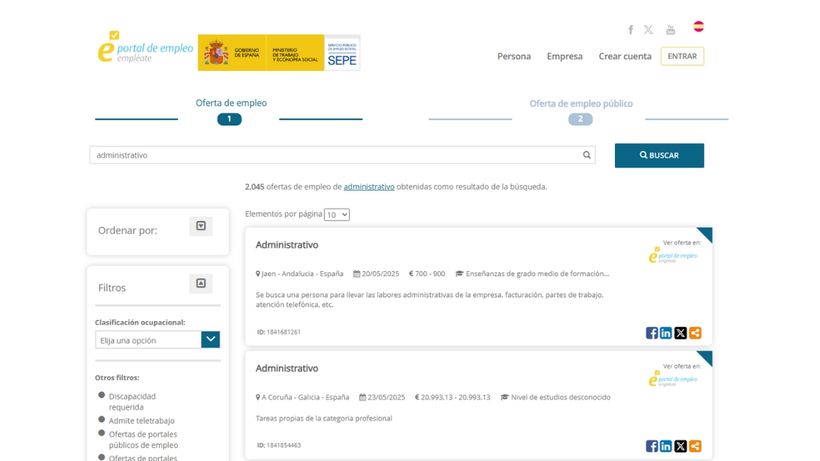Expand the Ordenar por panel
This screenshot has width=820, height=461.
pyautogui.click(x=201, y=227)
